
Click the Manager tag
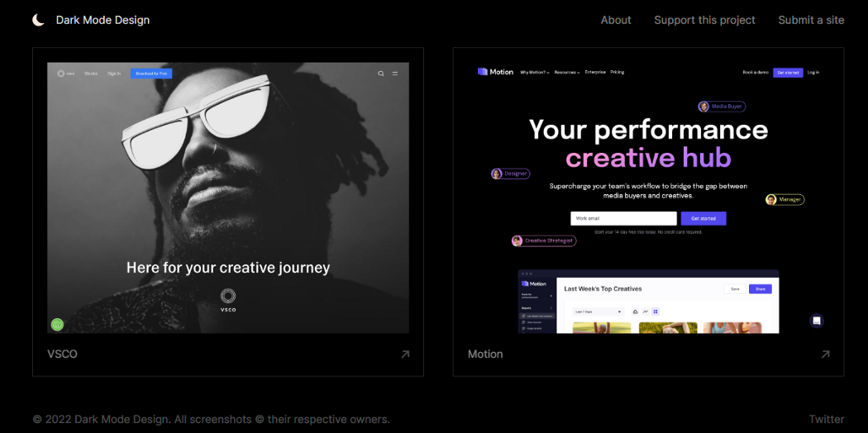coord(785,200)
